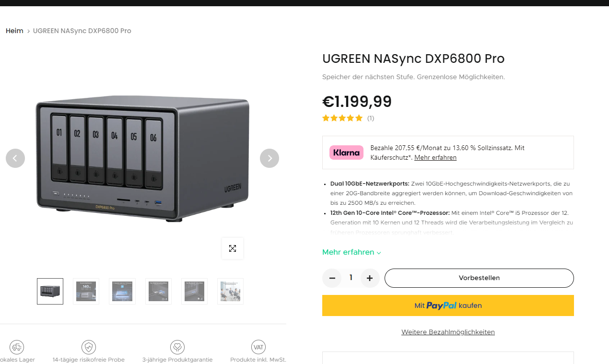Click the Vorbestellen button
609x364 pixels.
tap(479, 278)
